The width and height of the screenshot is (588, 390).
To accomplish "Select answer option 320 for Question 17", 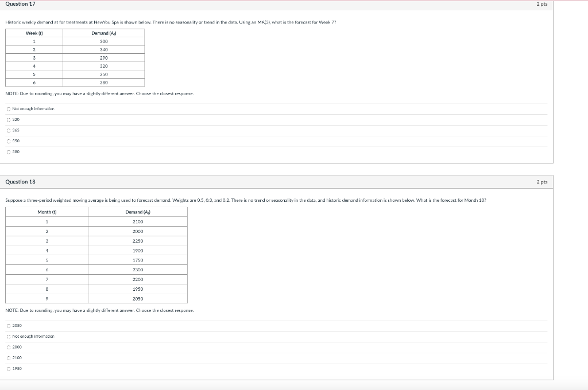I will (x=8, y=119).
